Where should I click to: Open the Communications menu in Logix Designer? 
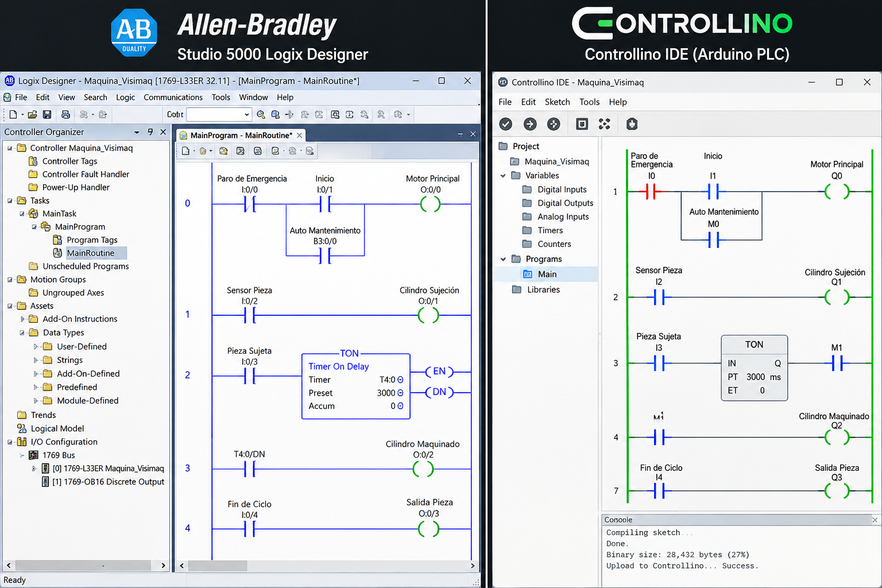point(173,97)
